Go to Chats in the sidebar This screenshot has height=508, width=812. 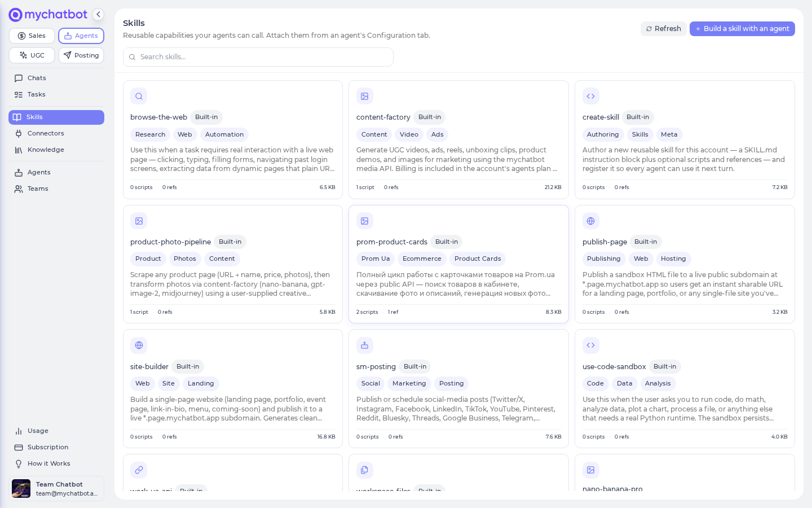click(56, 78)
